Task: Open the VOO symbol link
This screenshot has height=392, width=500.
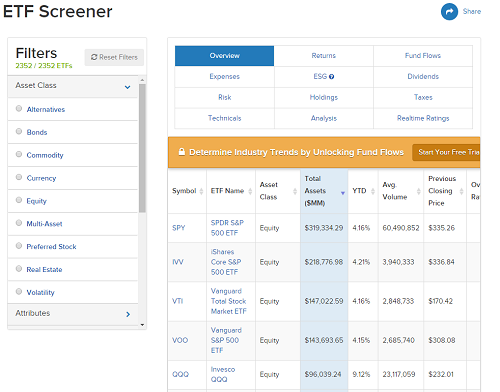Action: 180,340
